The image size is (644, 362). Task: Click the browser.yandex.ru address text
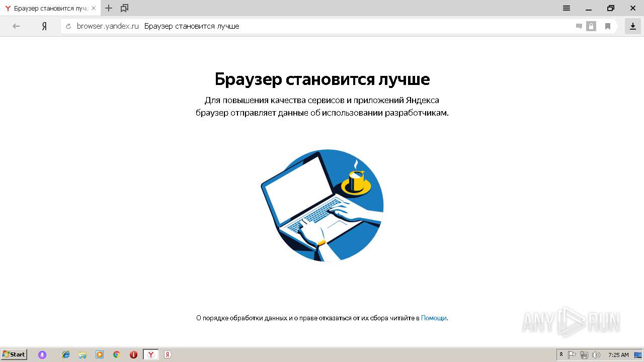pyautogui.click(x=108, y=26)
